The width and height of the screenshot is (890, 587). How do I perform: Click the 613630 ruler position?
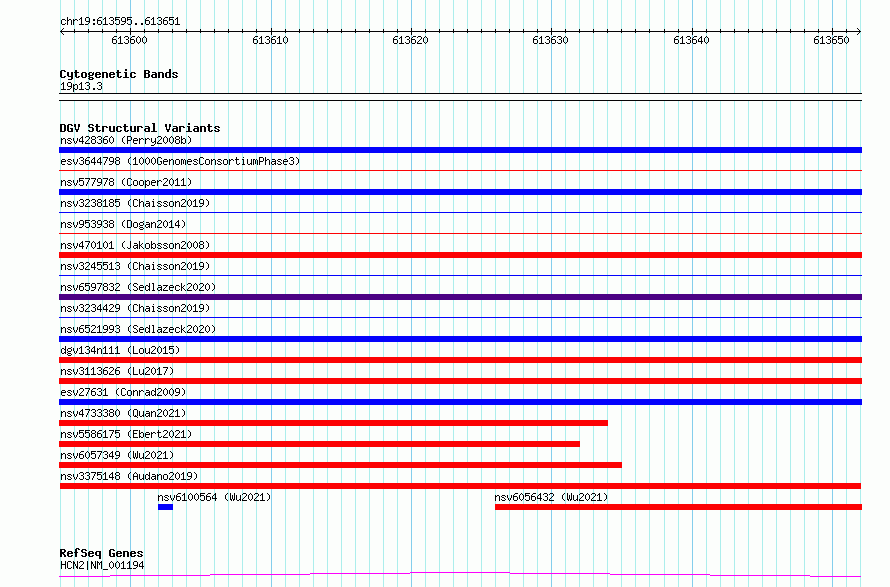point(551,40)
